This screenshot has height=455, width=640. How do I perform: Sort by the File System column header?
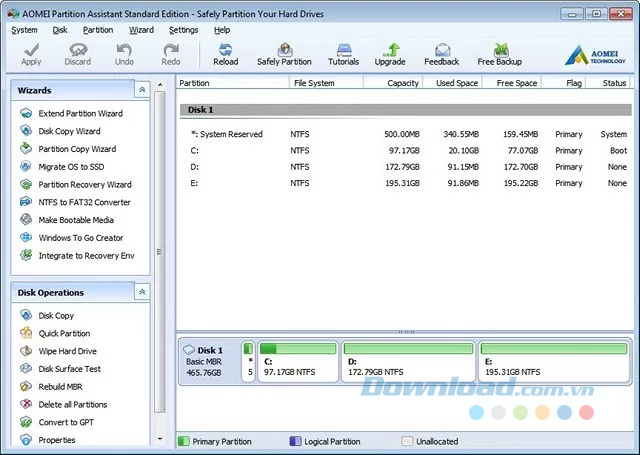pyautogui.click(x=326, y=83)
